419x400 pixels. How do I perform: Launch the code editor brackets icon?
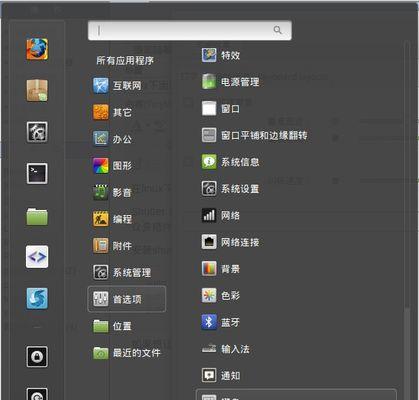[x=37, y=257]
